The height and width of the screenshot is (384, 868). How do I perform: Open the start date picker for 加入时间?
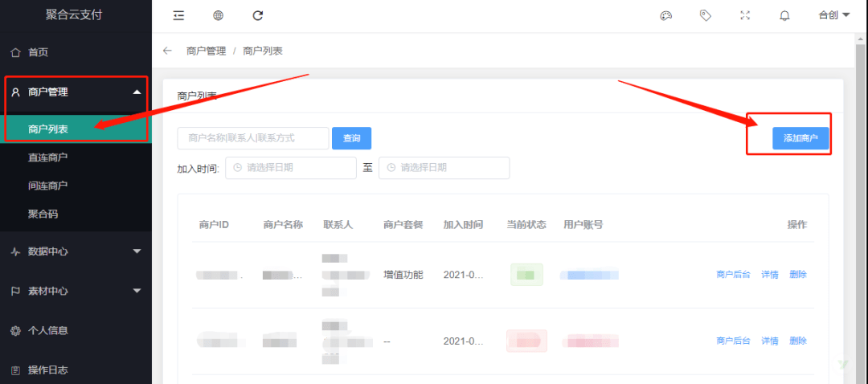click(x=291, y=168)
